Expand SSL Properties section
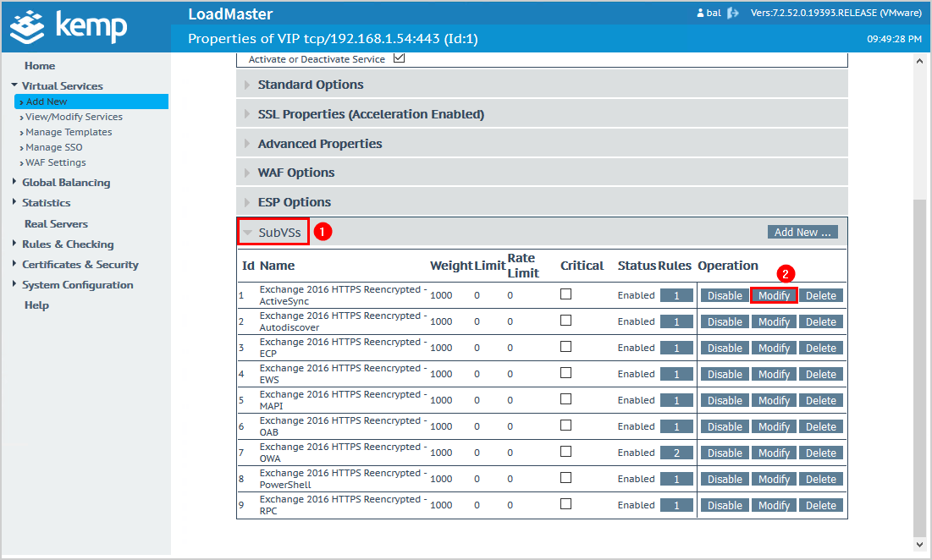 [542, 114]
